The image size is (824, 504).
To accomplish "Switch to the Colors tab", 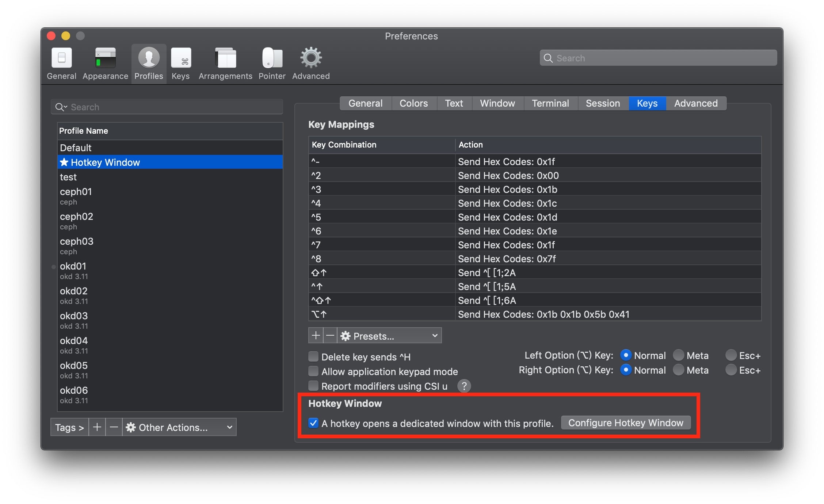I will click(x=414, y=103).
